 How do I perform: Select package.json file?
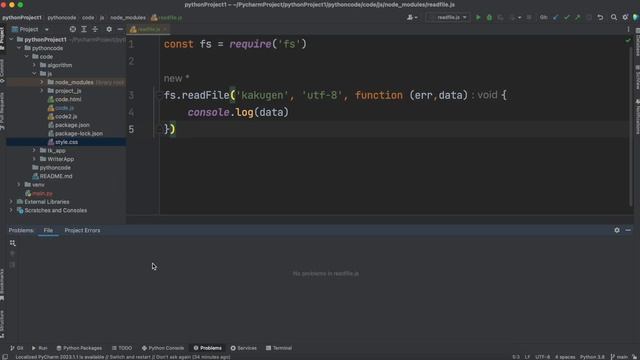point(72,125)
